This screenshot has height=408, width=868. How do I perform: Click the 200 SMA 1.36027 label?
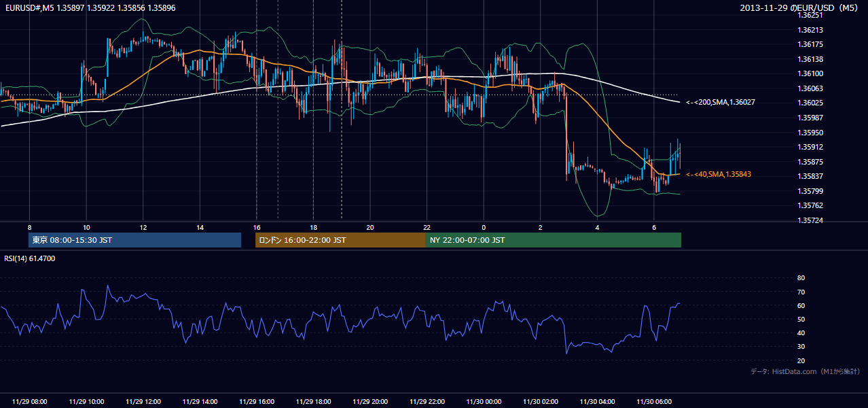click(x=721, y=102)
